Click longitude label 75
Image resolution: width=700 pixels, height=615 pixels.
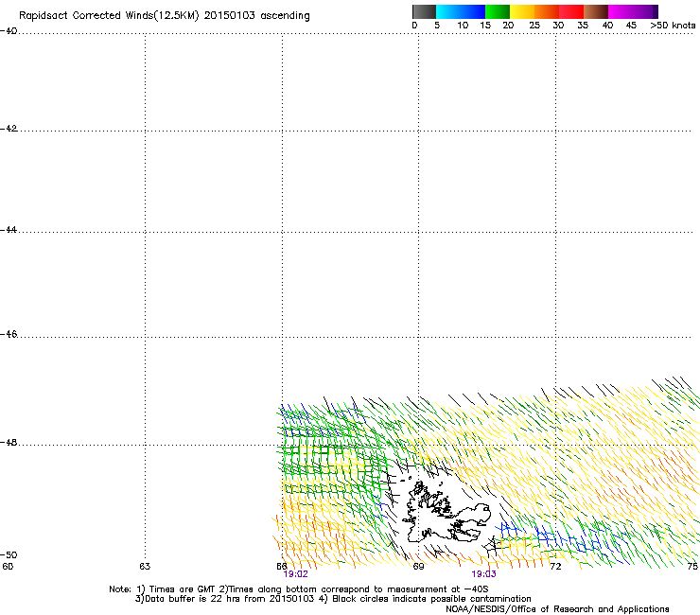tap(692, 567)
